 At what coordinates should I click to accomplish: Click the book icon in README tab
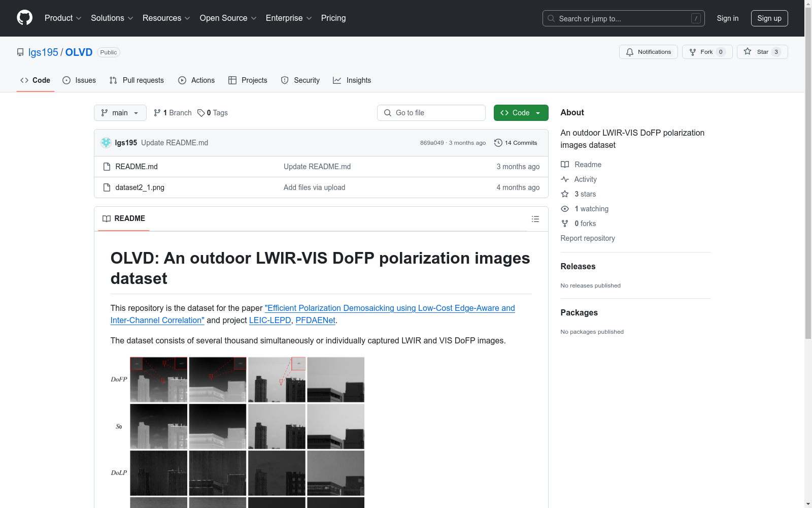pyautogui.click(x=107, y=218)
